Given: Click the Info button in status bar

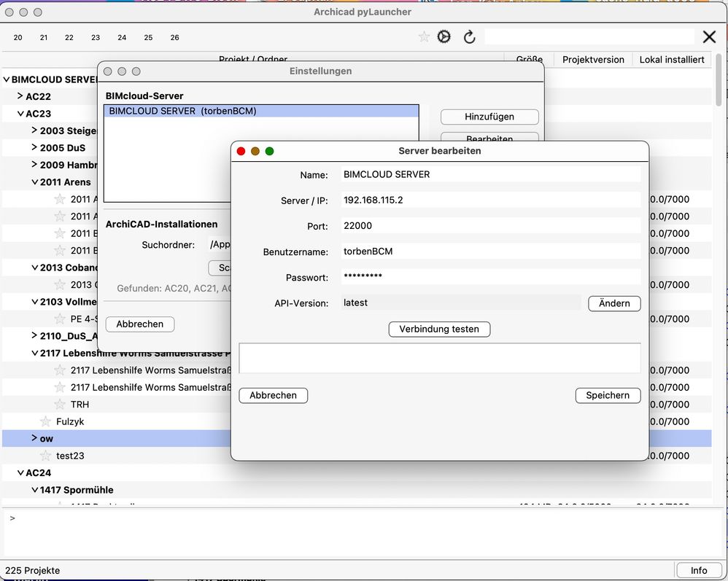Looking at the screenshot, I should 699,571.
